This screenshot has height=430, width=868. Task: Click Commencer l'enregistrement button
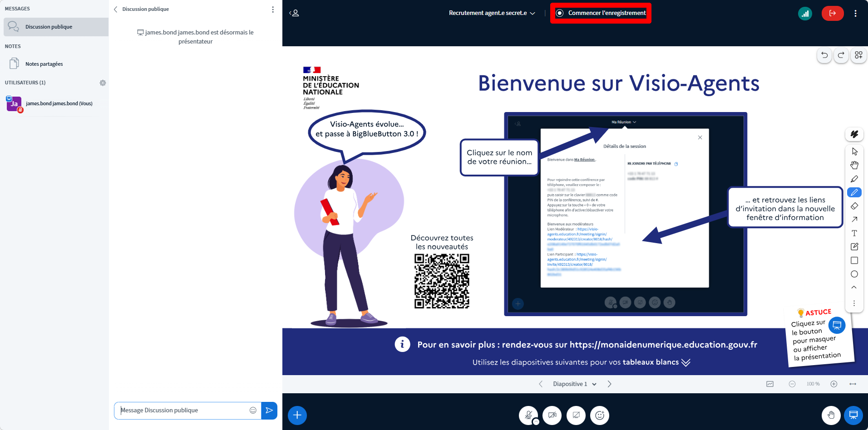pyautogui.click(x=601, y=13)
